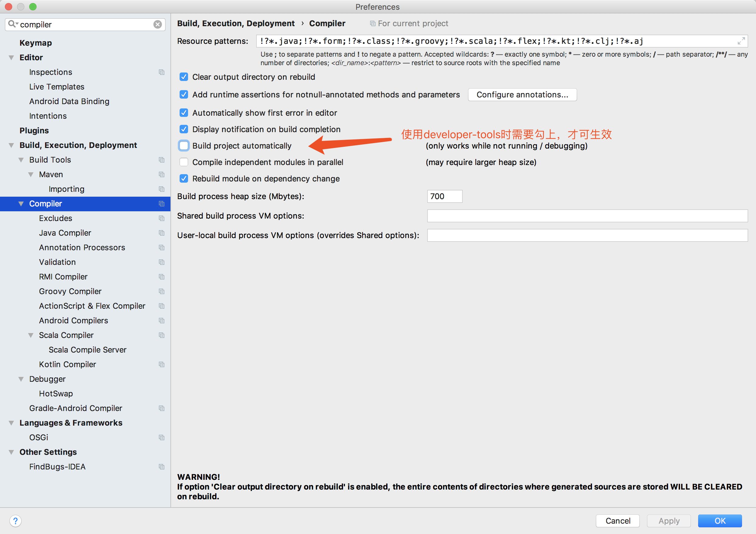This screenshot has width=756, height=534.
Task: Click the Configure annotations button
Action: pyautogui.click(x=522, y=95)
